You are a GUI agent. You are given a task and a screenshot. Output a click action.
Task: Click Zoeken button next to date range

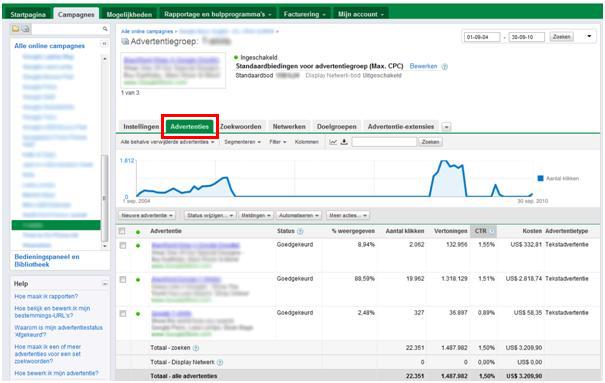pyautogui.click(x=561, y=37)
